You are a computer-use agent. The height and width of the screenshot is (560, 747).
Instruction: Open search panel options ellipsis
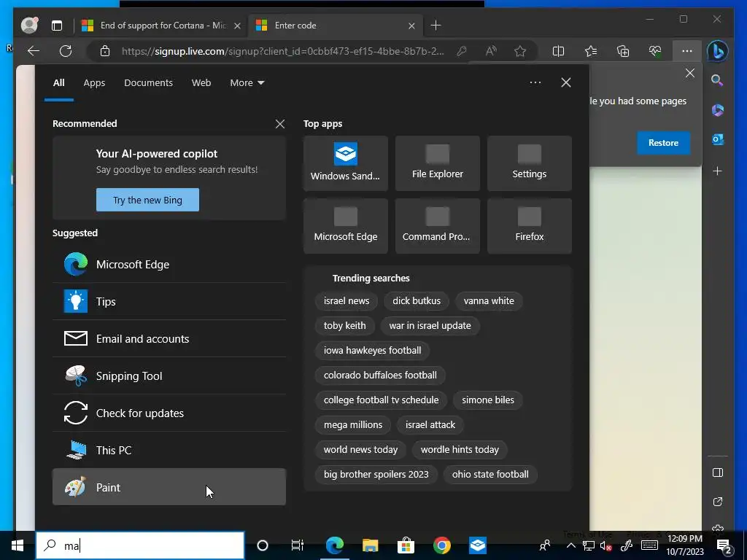click(535, 82)
